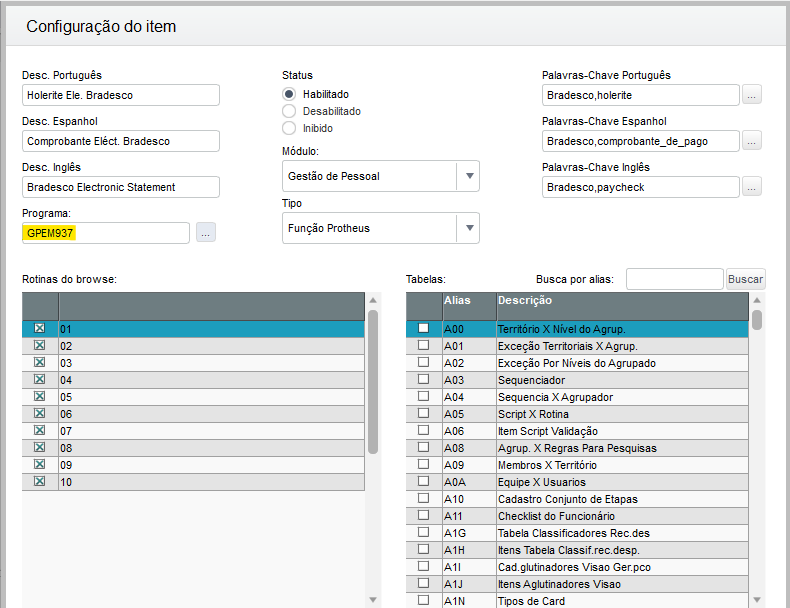The image size is (790, 608).
Task: Select row Agrup. X Regras Para Pesquisas
Action: click(577, 448)
